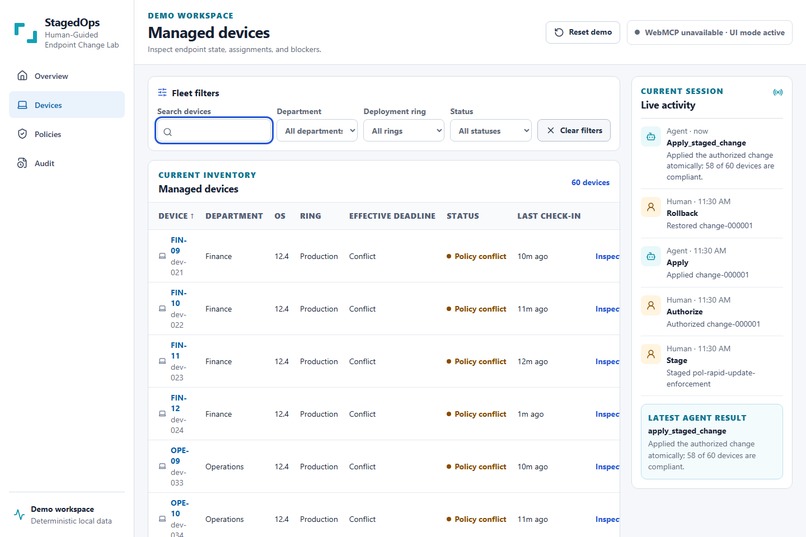Open the Department dropdown
Screen dimensions: 806x537
click(x=317, y=131)
